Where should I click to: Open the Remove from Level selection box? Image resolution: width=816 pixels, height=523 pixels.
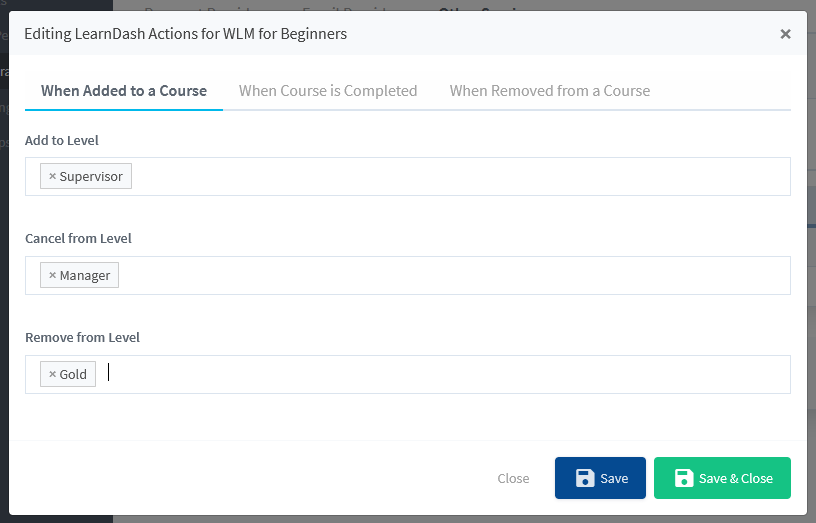408,374
